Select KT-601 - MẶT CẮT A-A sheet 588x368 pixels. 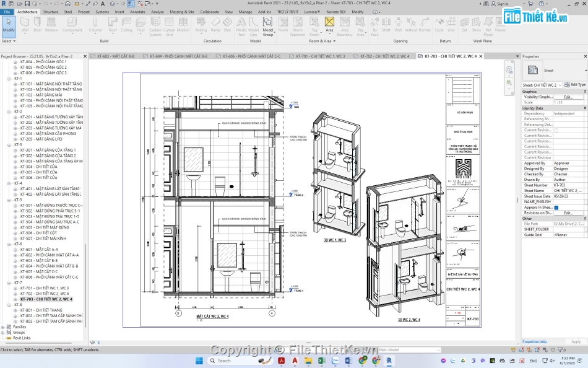point(39,249)
